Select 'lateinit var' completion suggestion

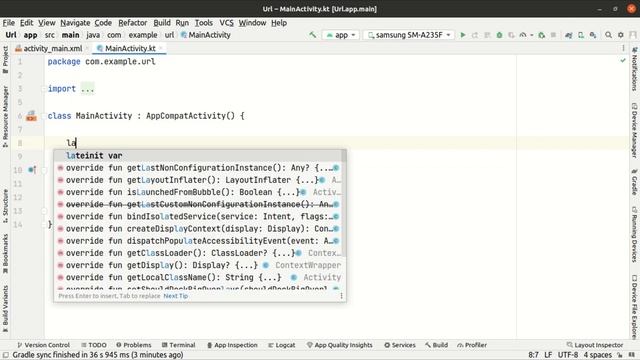click(198, 156)
